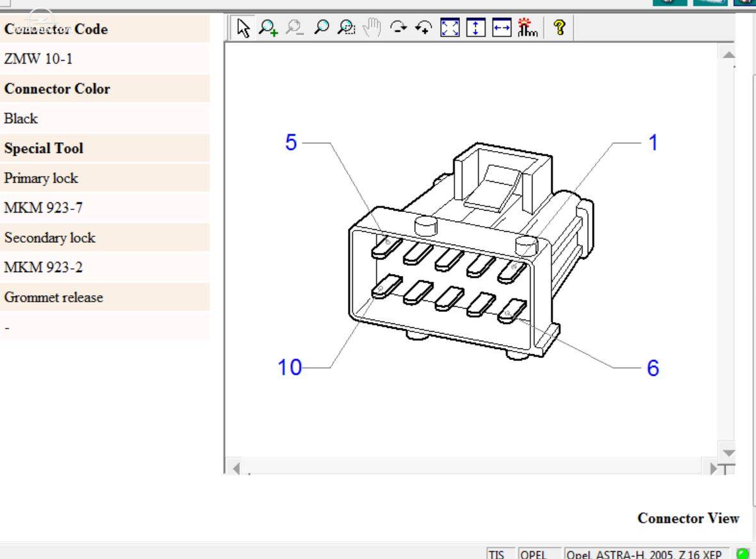Choose the plain magnifier zoom tool

pos(321,27)
